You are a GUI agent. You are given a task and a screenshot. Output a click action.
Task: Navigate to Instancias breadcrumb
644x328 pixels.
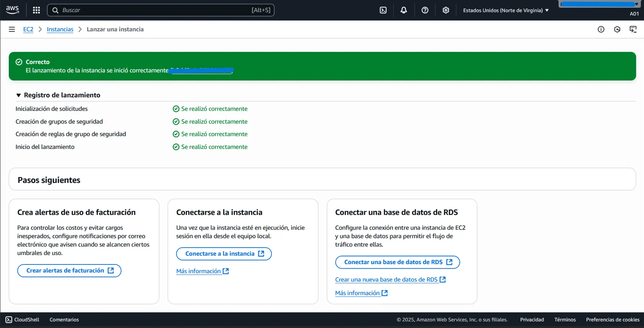[60, 29]
